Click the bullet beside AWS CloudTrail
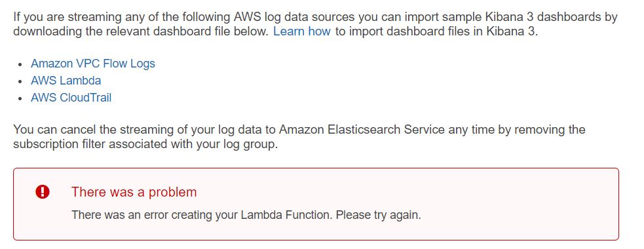This screenshot has width=644, height=249. pos(20,99)
